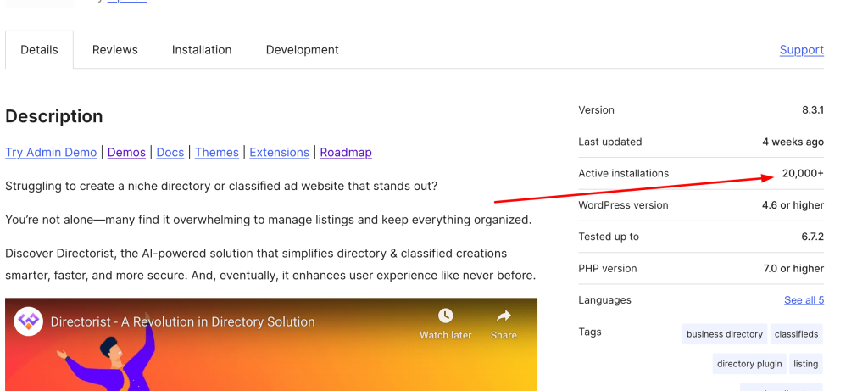Screen dimensions: 868x391
Task: Open the directory plugin tag
Action: 749,364
